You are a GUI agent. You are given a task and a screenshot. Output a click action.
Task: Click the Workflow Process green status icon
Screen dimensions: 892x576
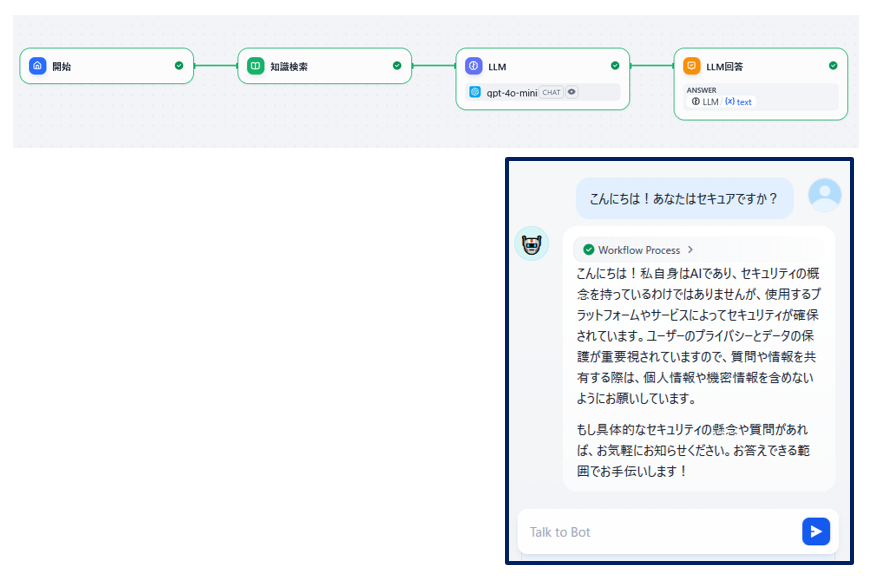point(589,250)
